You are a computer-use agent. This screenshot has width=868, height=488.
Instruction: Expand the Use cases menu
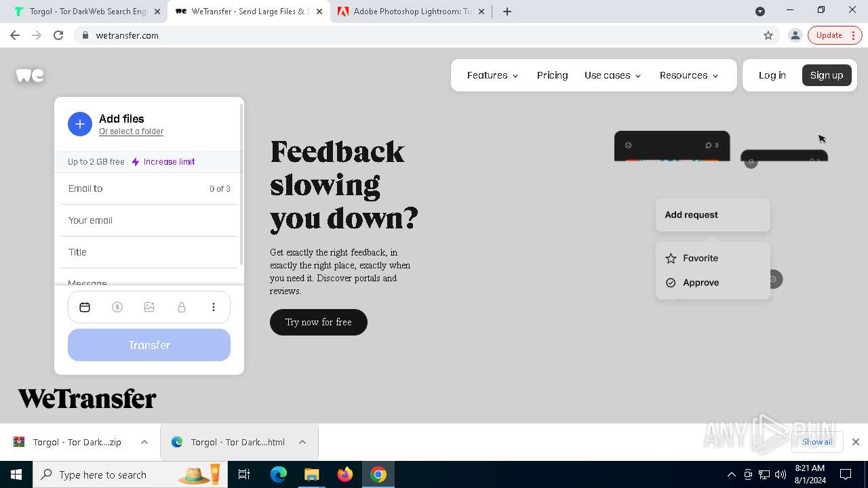(613, 75)
